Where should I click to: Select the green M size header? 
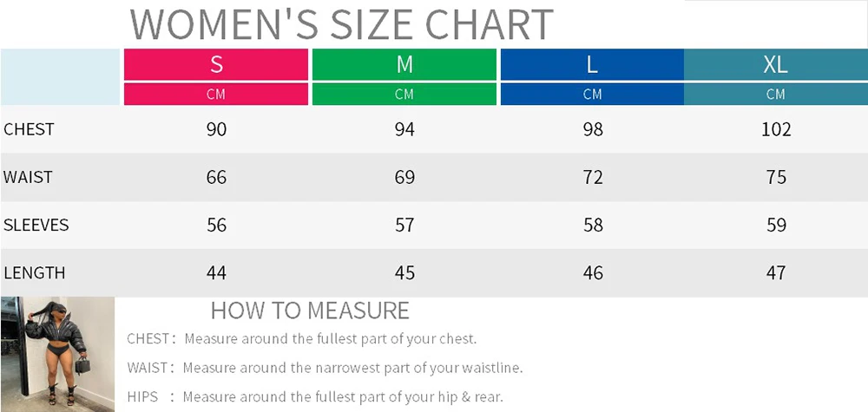pos(404,65)
